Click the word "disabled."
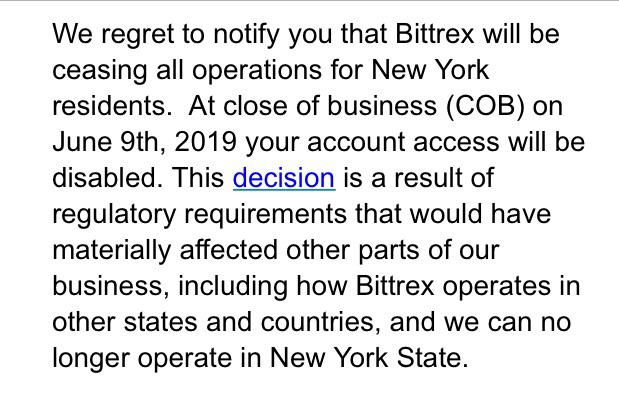 (x=107, y=178)
